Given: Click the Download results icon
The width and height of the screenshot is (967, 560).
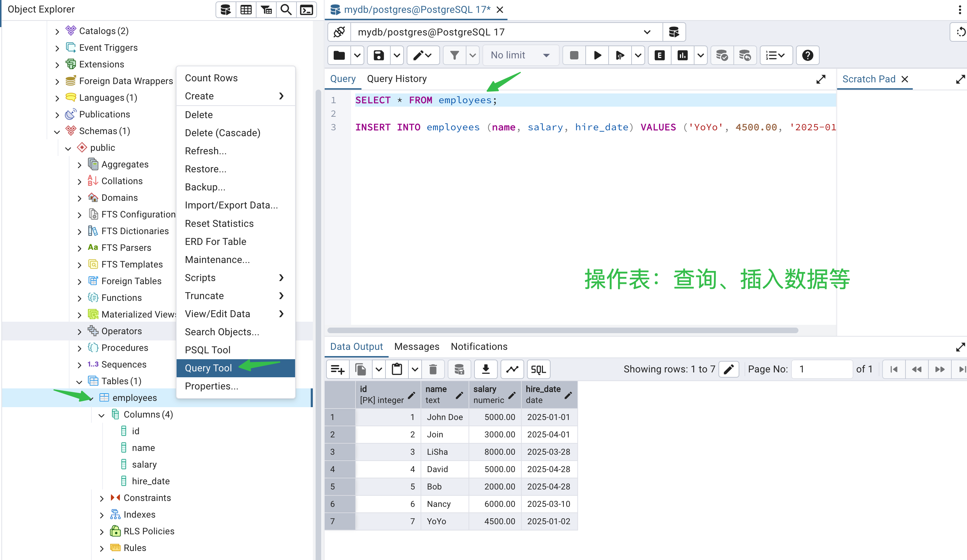Looking at the screenshot, I should point(486,369).
